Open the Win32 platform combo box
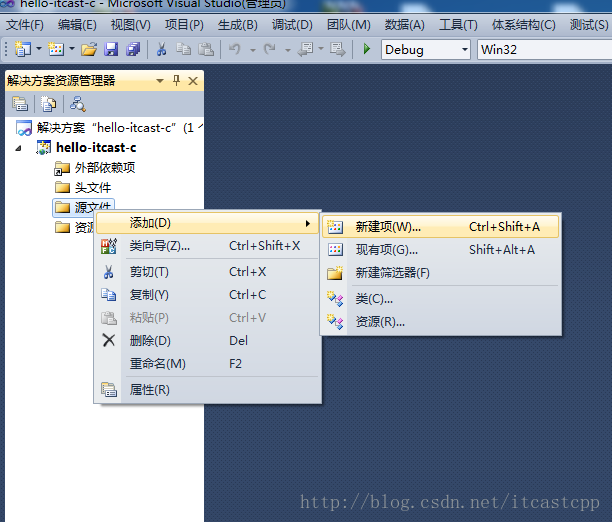This screenshot has width=612, height=522. pos(544,50)
